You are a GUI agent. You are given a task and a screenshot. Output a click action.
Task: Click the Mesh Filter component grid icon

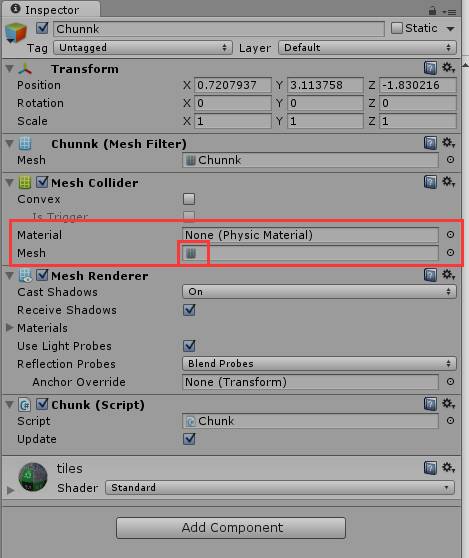click(25, 144)
